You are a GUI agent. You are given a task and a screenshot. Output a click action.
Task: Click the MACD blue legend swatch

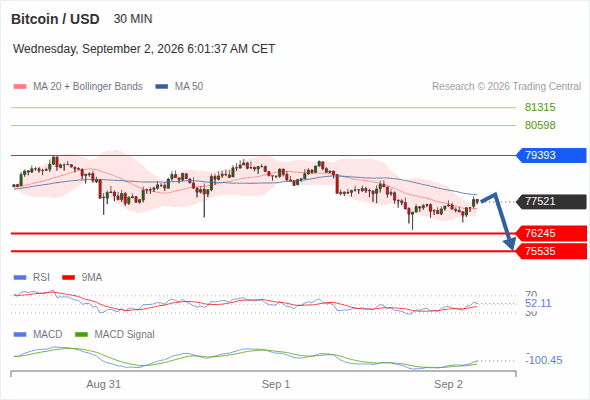[20, 335]
